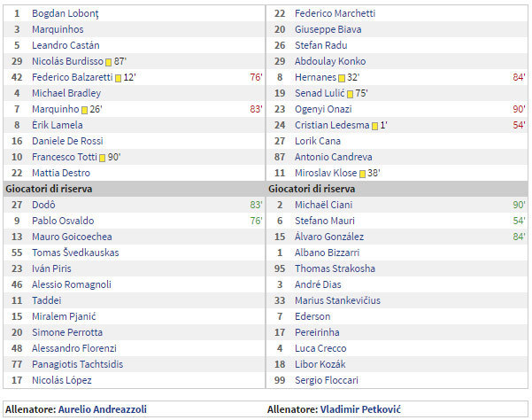Open Bogdan Lobonț player link
532x420 pixels.
pyautogui.click(x=65, y=14)
